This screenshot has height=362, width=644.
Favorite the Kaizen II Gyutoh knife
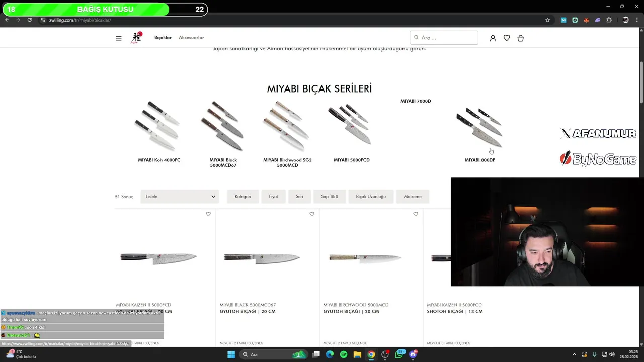point(208,214)
